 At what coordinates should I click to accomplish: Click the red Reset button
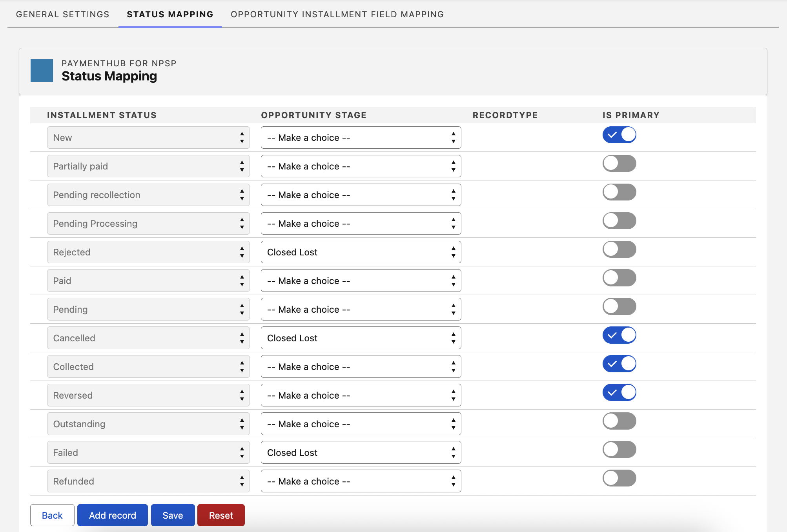(x=221, y=515)
